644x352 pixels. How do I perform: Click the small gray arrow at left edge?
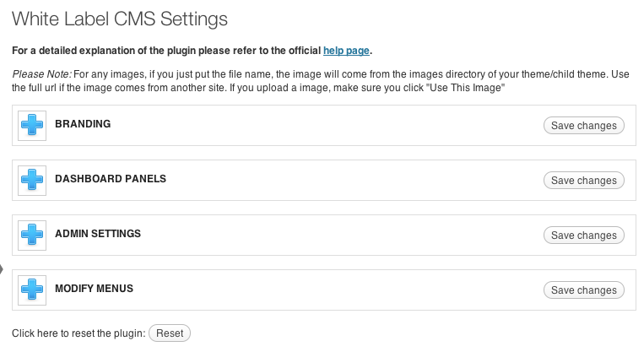(x=2, y=270)
